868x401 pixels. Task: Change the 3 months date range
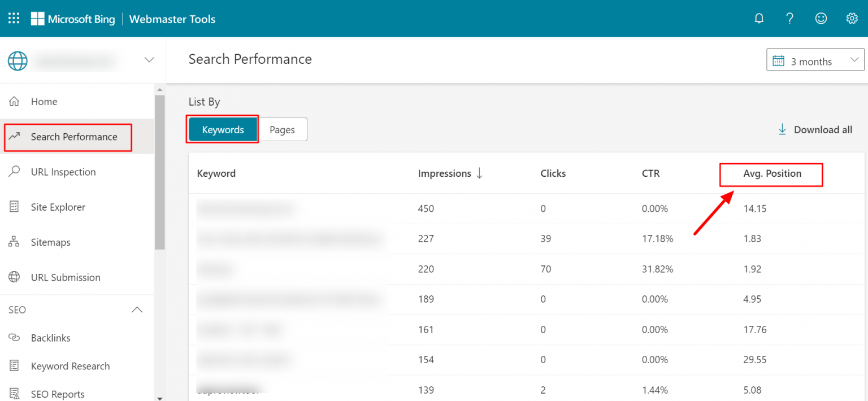(814, 60)
